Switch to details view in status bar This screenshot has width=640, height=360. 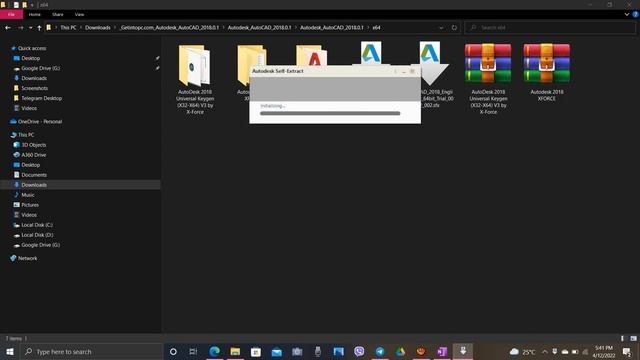pos(622,338)
